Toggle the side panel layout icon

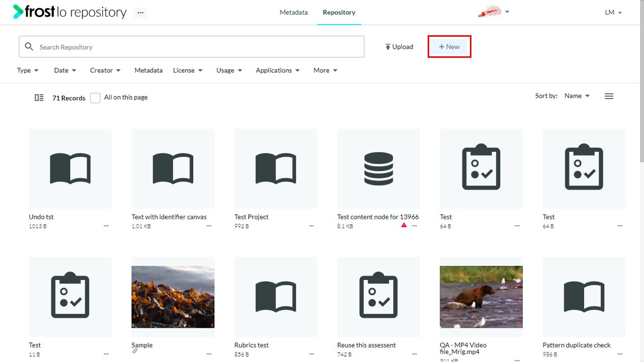tap(39, 98)
